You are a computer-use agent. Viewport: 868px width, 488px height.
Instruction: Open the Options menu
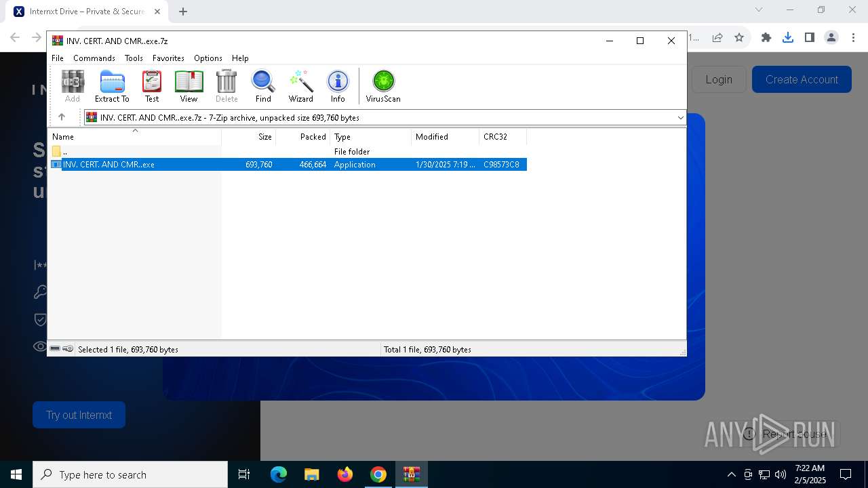point(208,58)
